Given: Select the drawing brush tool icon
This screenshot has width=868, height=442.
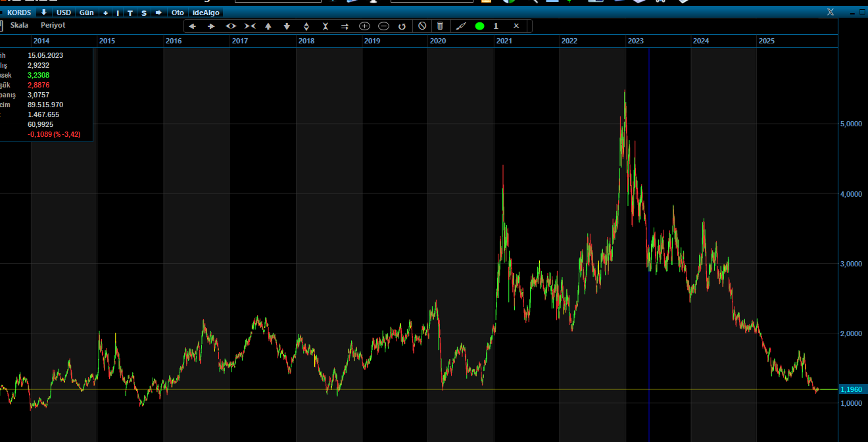Looking at the screenshot, I should point(461,26).
